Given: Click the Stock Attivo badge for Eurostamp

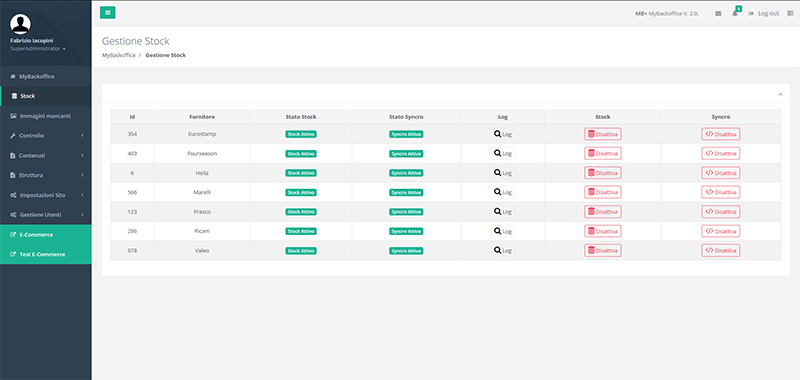Looking at the screenshot, I should [301, 134].
